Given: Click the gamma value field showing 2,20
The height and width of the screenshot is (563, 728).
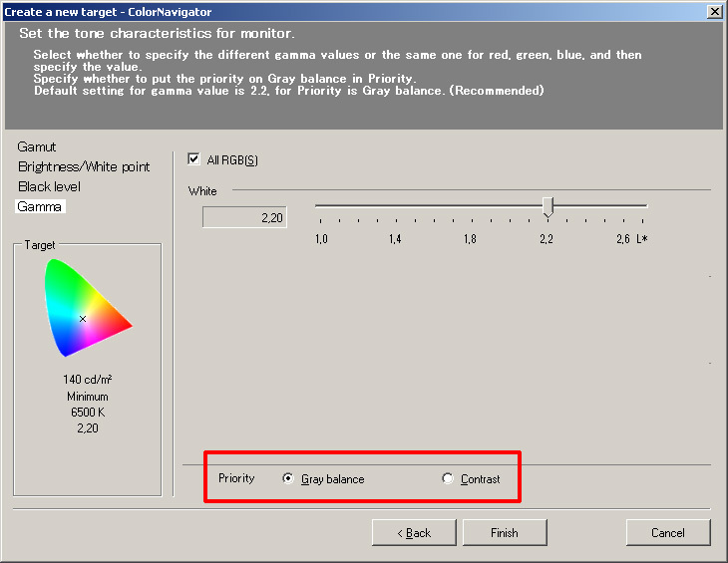Looking at the screenshot, I should [x=244, y=217].
